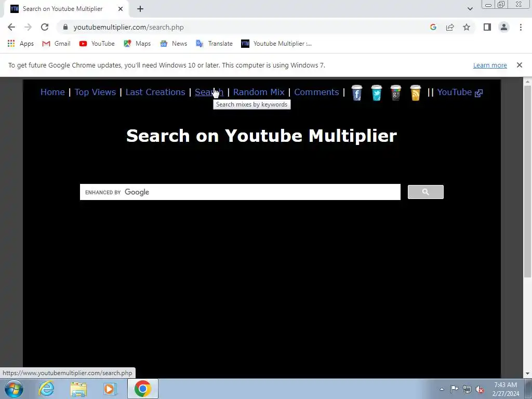
Task: Focus the Google enhanced search field
Action: click(240, 192)
